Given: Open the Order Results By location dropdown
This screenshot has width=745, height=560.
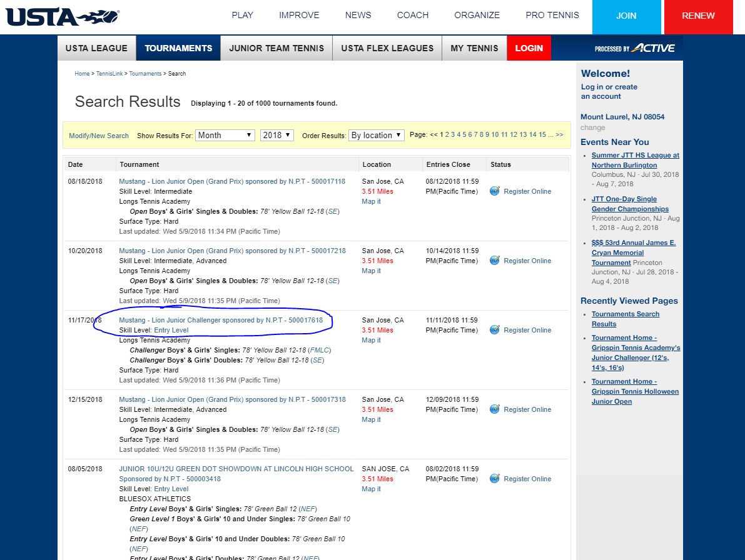Looking at the screenshot, I should 377,135.
